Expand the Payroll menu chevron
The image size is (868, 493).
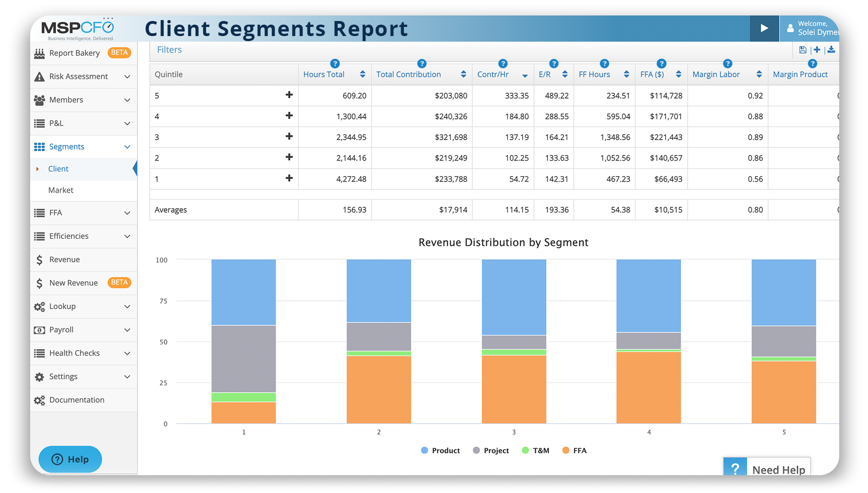click(x=127, y=330)
